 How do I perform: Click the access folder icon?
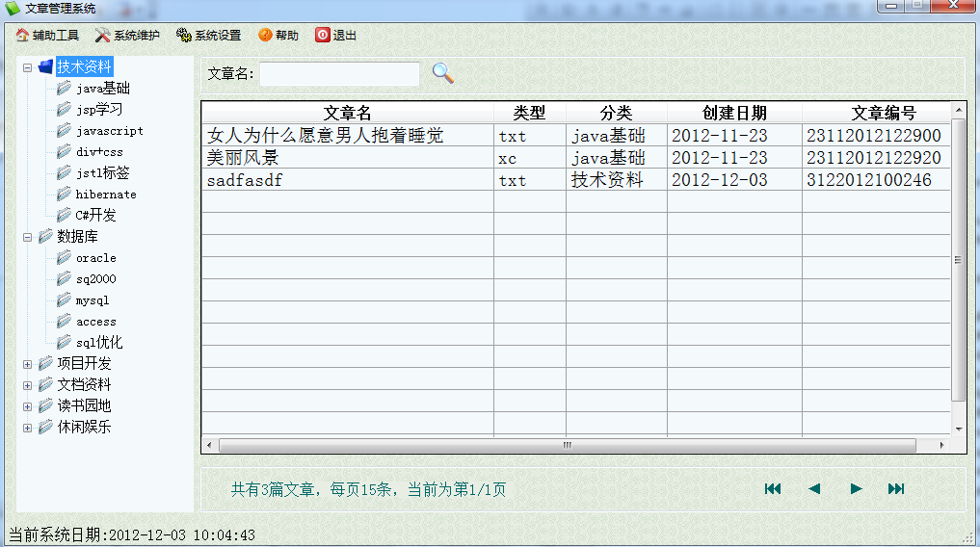[64, 321]
